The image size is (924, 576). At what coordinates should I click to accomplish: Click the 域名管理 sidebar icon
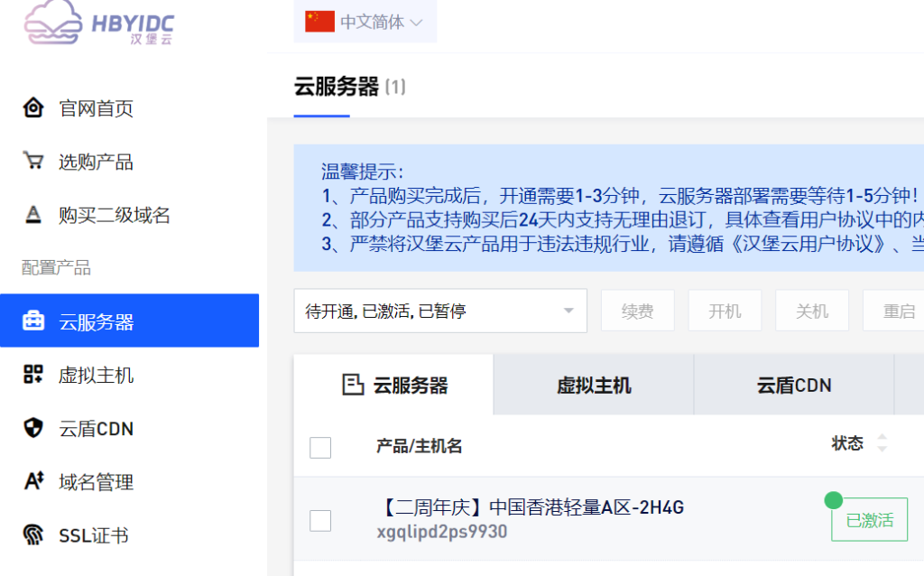[33, 481]
